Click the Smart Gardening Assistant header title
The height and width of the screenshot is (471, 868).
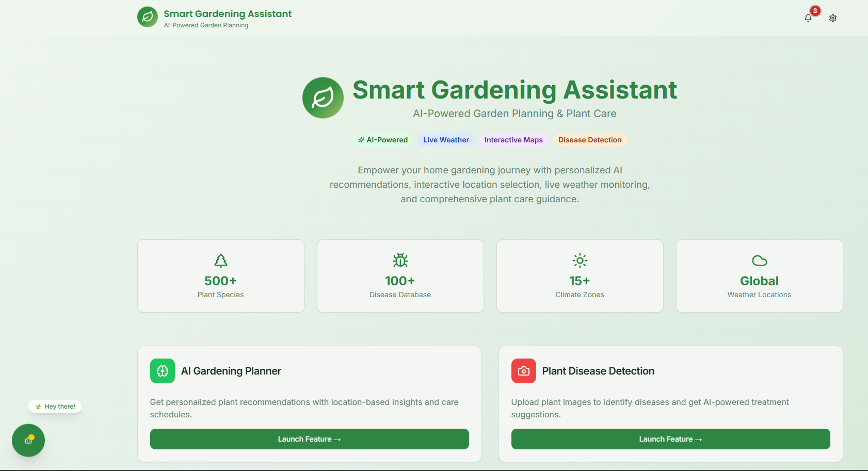point(228,14)
